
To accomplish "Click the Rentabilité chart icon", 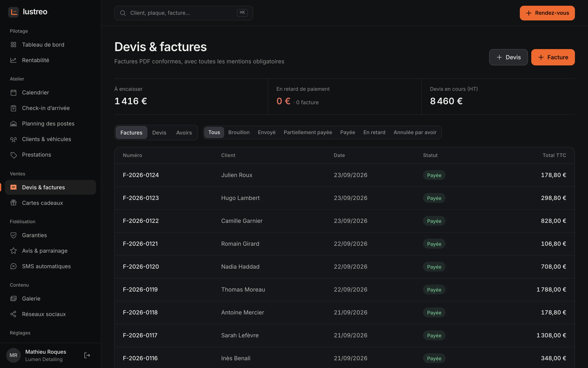I will (x=13, y=60).
